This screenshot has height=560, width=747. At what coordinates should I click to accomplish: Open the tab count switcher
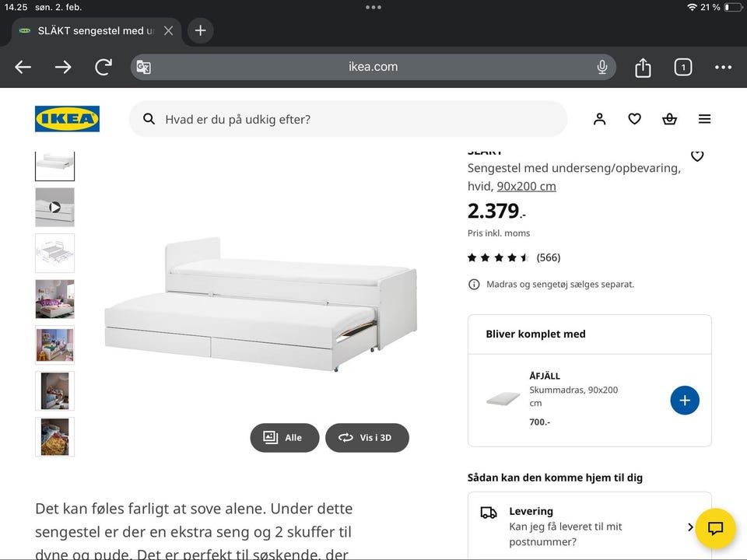(682, 68)
